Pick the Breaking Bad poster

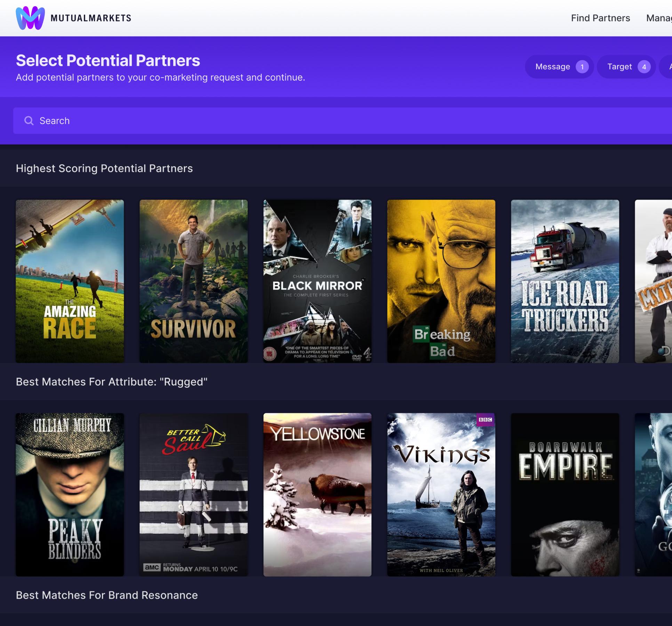point(441,281)
